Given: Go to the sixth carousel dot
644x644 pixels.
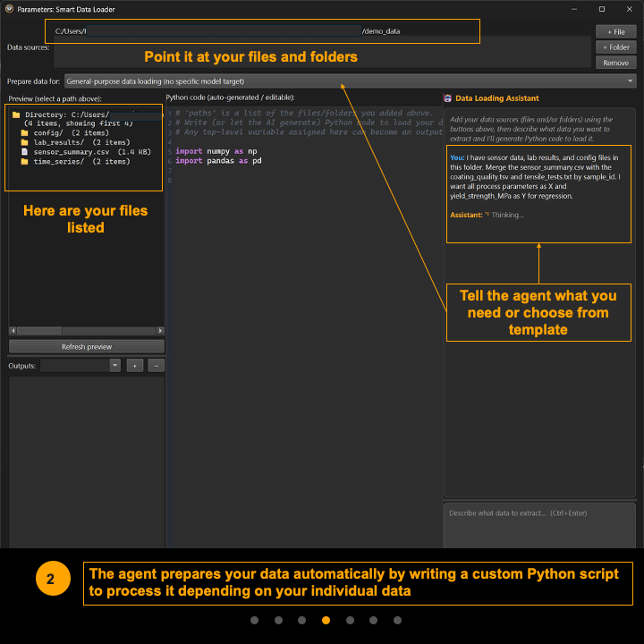Looking at the screenshot, I should [373, 620].
